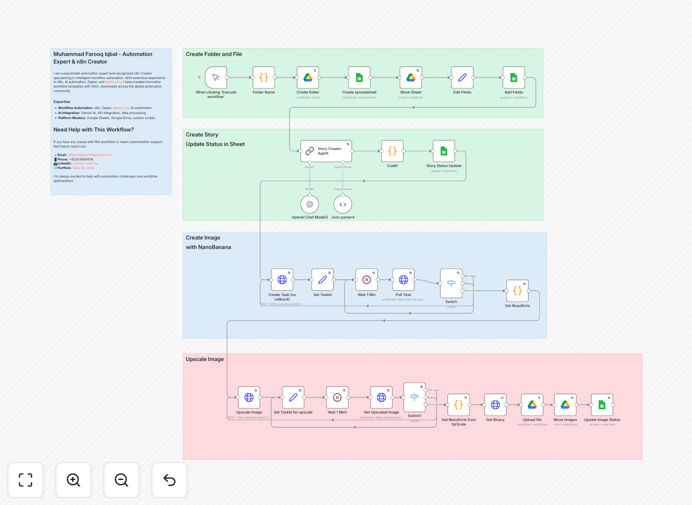The image size is (692, 505).
Task: Open the email link in author note
Action: click(x=90, y=155)
